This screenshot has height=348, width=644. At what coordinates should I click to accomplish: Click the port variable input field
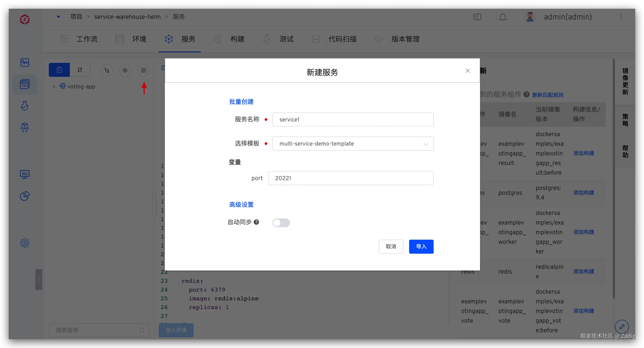tap(350, 178)
